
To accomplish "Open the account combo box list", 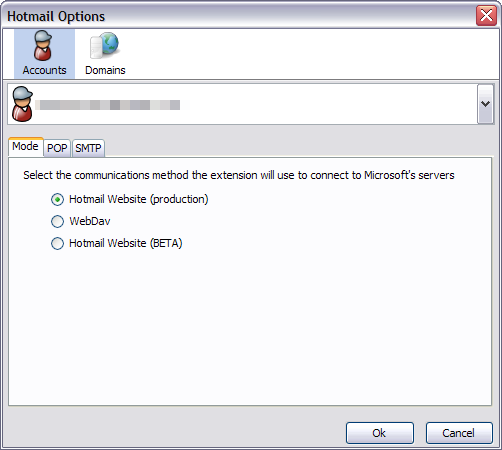I will (251, 104).
